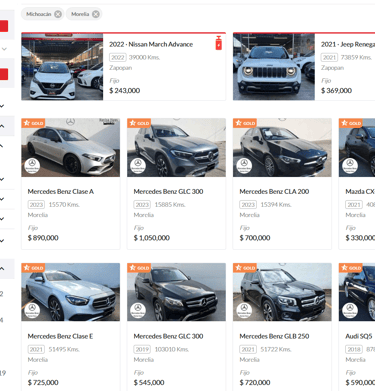Open the Mercedes Benz GLB 250 title link
Viewport: 375px width, 391px height.
274,336
